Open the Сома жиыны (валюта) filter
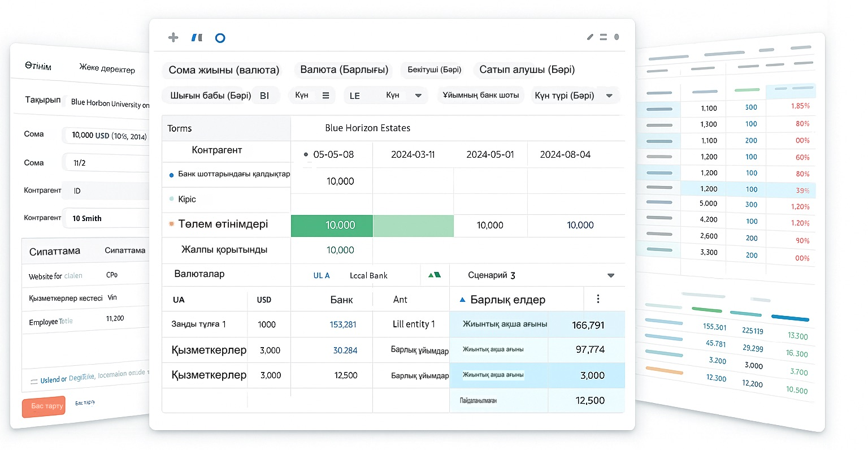Screen dimensions: 868x450 click(x=224, y=70)
